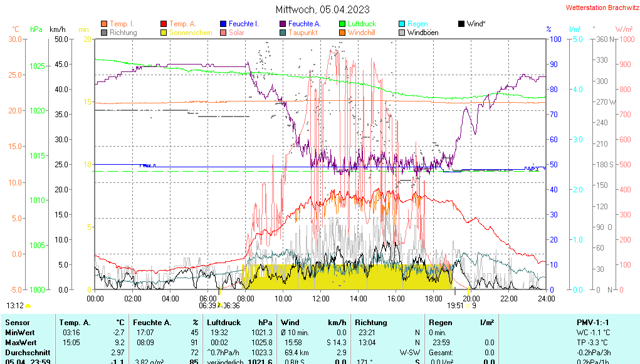Click the Solar legend label
This screenshot has width=640, height=364.
pyautogui.click(x=236, y=33)
